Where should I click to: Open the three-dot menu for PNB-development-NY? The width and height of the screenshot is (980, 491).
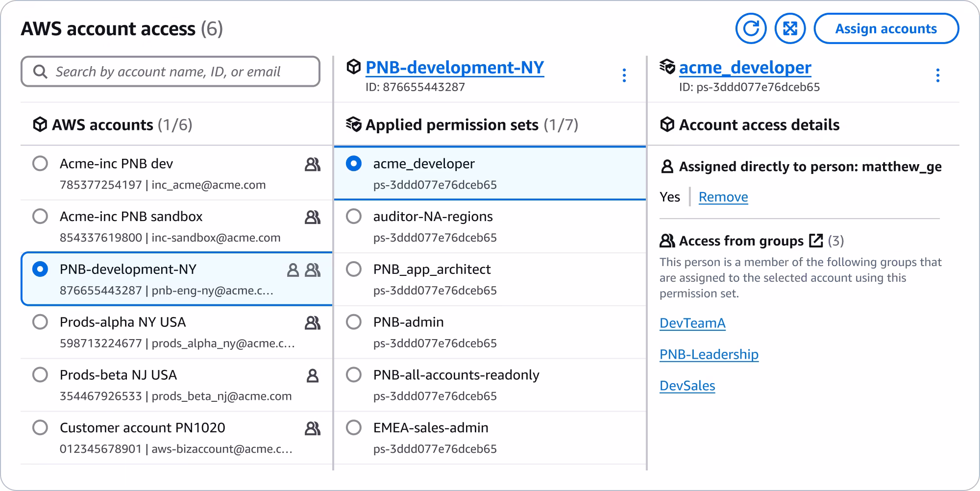pyautogui.click(x=624, y=75)
